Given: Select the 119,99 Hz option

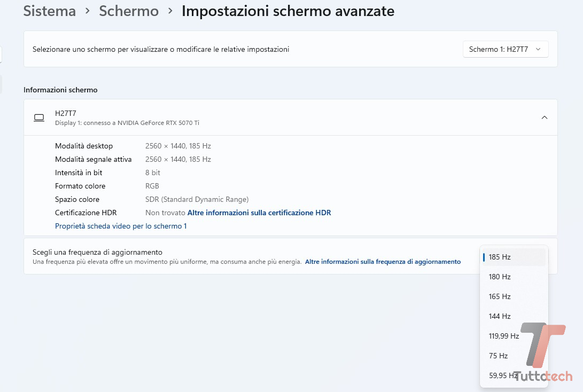Looking at the screenshot, I should pos(503,336).
